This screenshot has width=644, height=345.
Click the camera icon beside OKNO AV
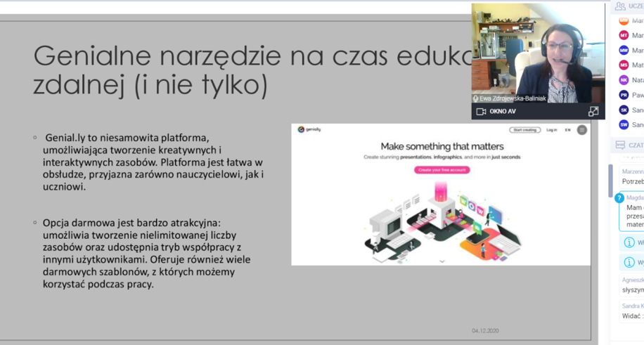481,112
